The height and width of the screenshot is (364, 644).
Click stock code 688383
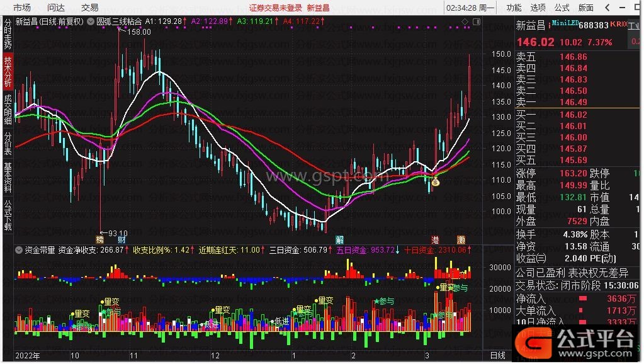[x=594, y=25]
